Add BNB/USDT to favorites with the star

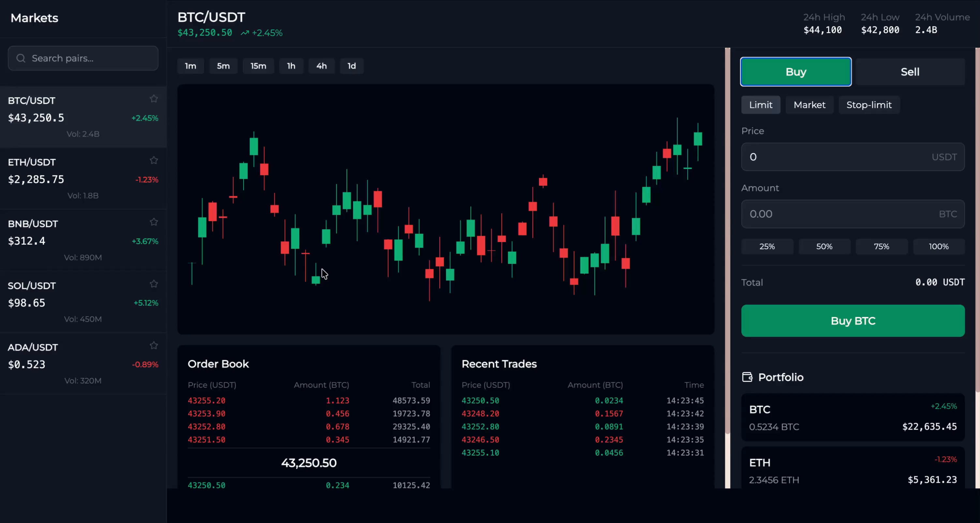coord(154,222)
